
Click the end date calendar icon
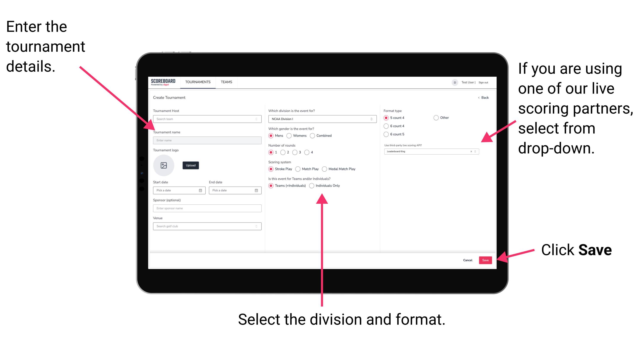(256, 190)
